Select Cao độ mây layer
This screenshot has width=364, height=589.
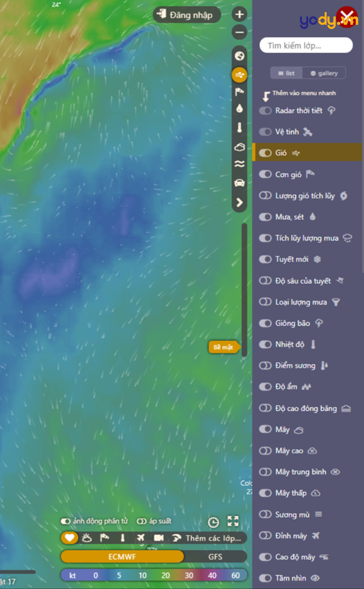click(307, 557)
